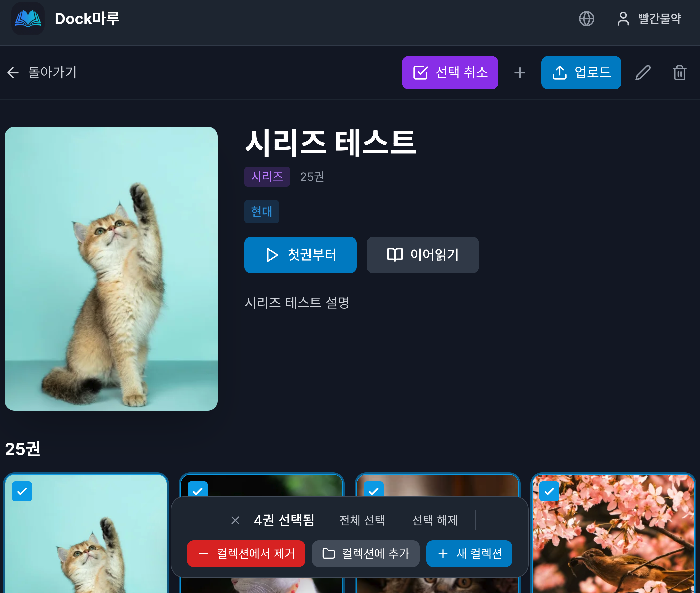This screenshot has height=593, width=700.
Task: Click the trash delete icon
Action: click(679, 72)
